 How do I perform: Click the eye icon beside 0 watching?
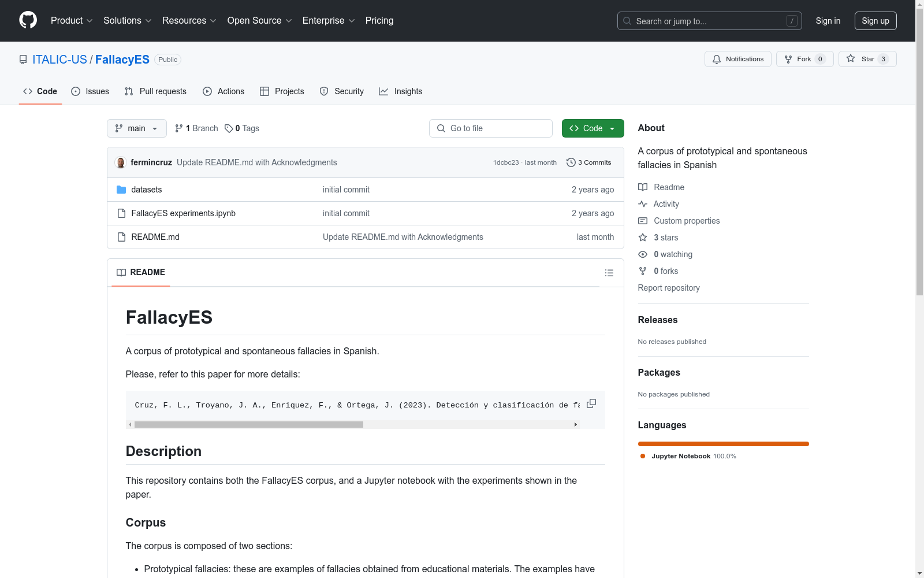[x=643, y=254]
